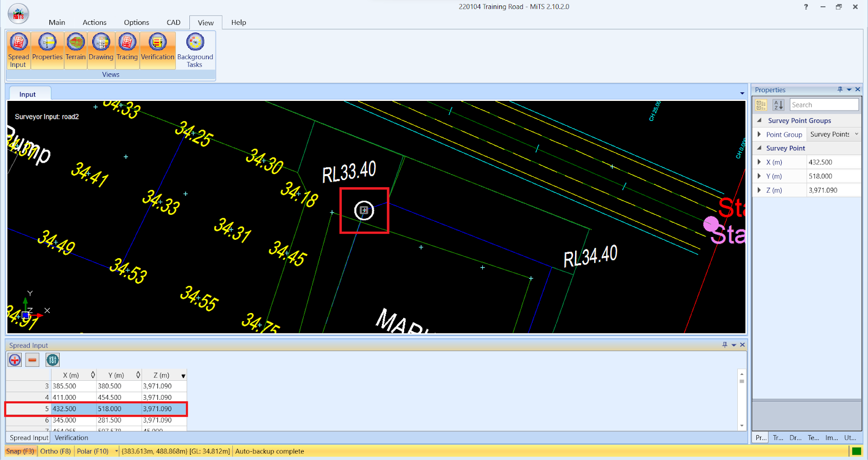Screen dimensions: 868x460
Task: Open Properties panel options dropdown
Action: (x=849, y=90)
